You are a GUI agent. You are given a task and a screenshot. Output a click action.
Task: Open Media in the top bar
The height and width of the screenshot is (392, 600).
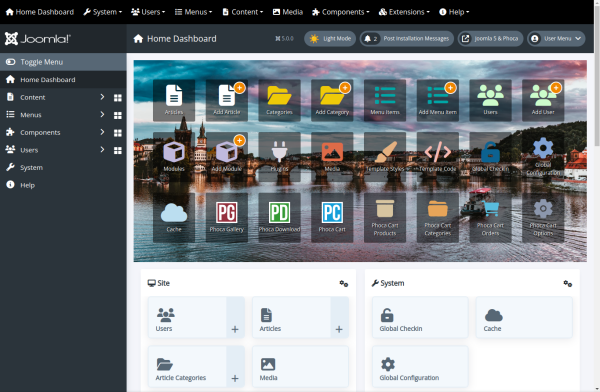[x=288, y=12]
